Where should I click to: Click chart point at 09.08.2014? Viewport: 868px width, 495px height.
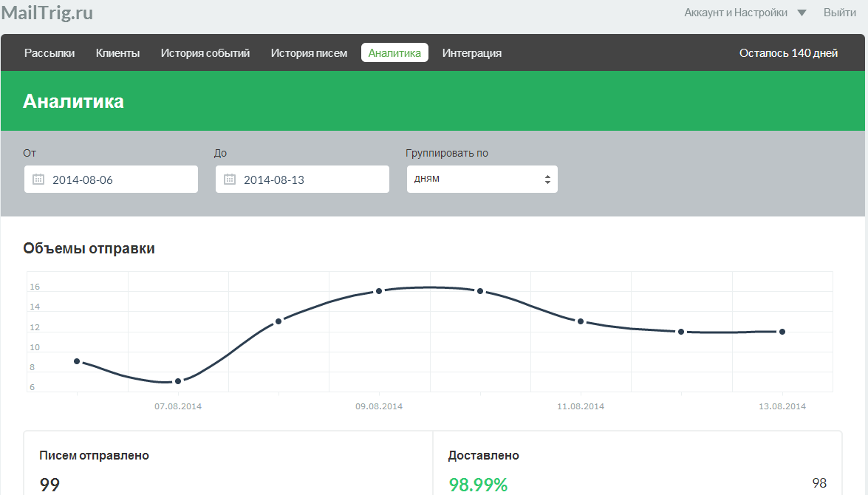(x=379, y=291)
